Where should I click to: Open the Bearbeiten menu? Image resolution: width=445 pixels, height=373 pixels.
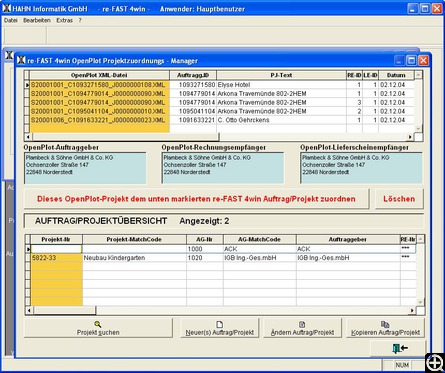tap(37, 20)
